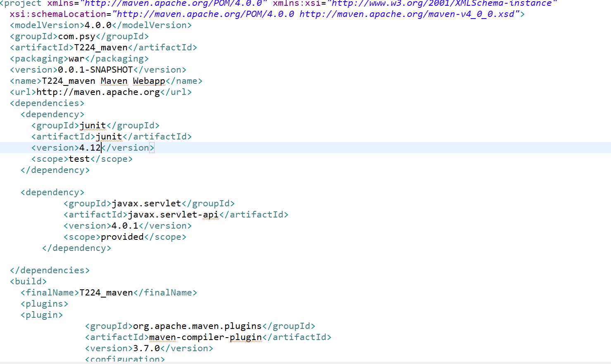Click the groupId value junit

click(x=93, y=125)
